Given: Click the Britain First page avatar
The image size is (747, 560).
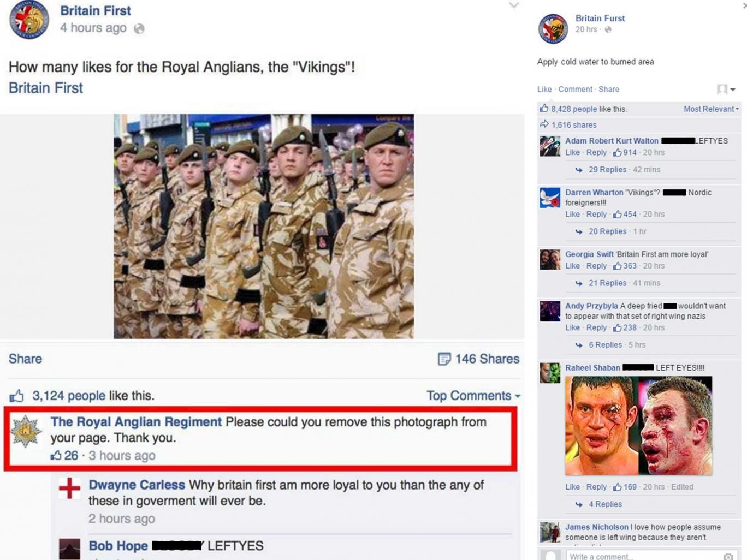Looking at the screenshot, I should [x=29, y=20].
